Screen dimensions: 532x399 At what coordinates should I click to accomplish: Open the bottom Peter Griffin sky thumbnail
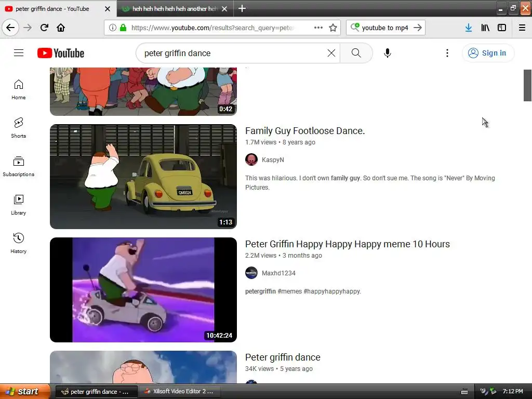click(x=143, y=367)
